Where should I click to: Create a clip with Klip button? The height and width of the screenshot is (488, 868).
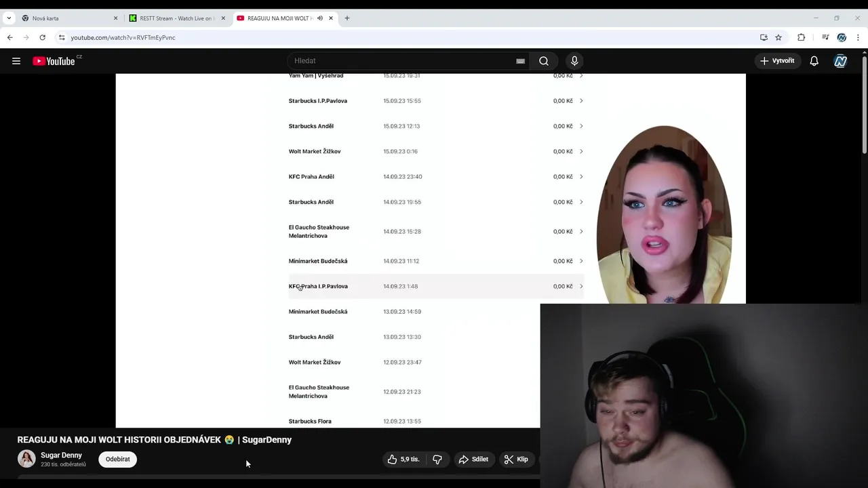coord(516,459)
